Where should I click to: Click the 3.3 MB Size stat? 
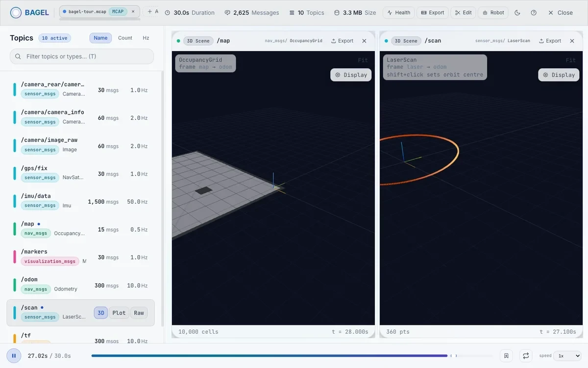click(355, 13)
